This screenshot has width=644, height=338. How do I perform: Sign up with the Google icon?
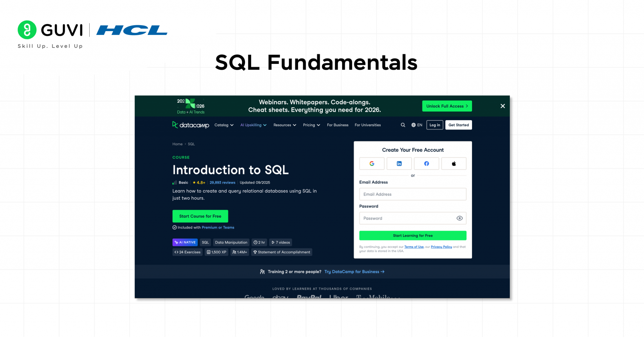pyautogui.click(x=372, y=163)
